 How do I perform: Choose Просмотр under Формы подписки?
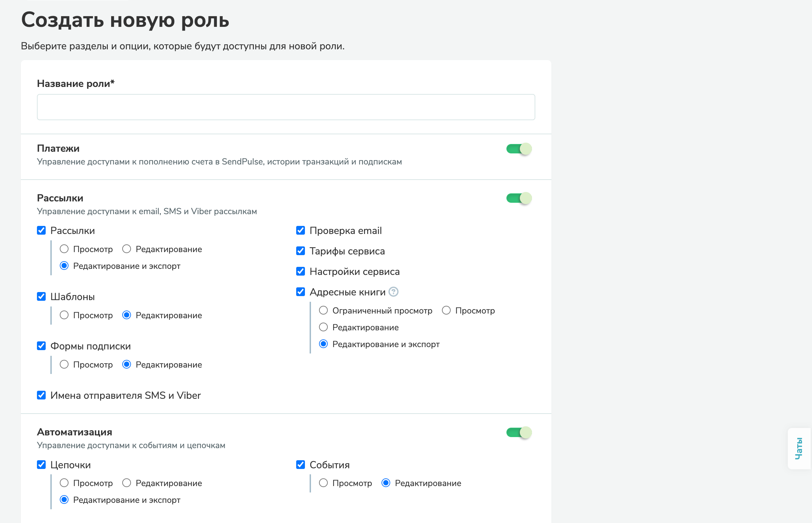(64, 365)
